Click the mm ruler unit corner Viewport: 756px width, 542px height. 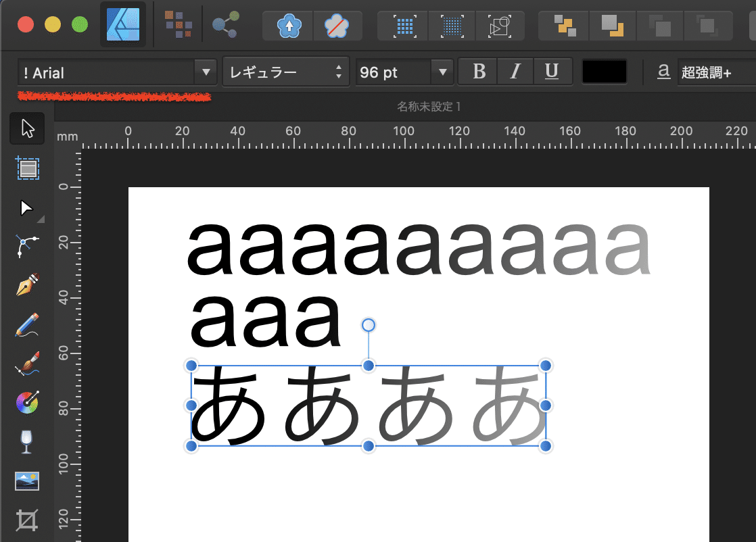tap(68, 137)
